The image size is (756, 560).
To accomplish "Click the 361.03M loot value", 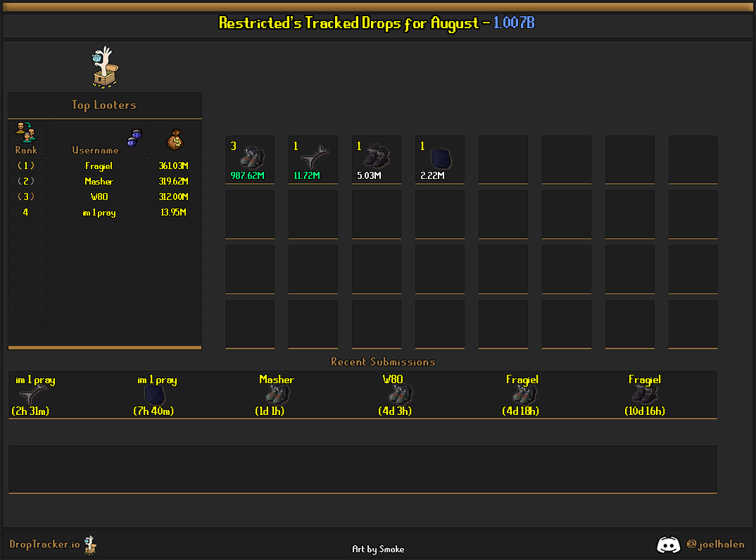I will [174, 166].
